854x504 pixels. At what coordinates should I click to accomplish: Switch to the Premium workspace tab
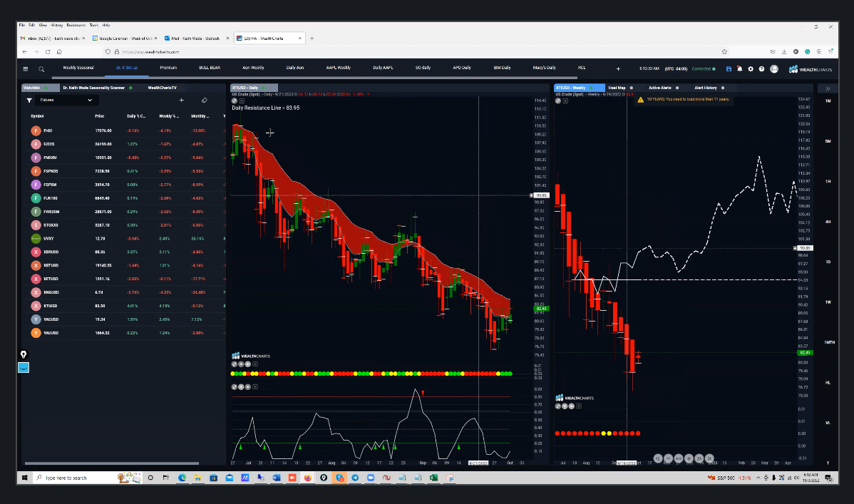point(168,68)
